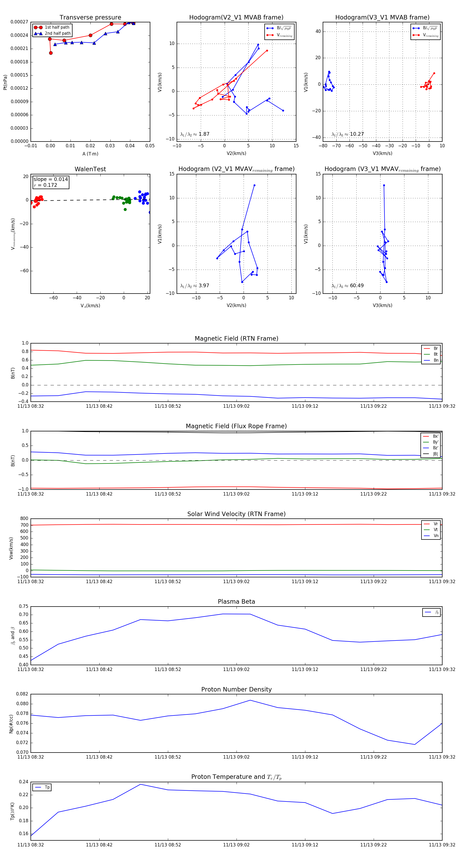This screenshot has height=868, width=473.
Task: Select the 'Vn' legend entry
Action: tap(431, 536)
